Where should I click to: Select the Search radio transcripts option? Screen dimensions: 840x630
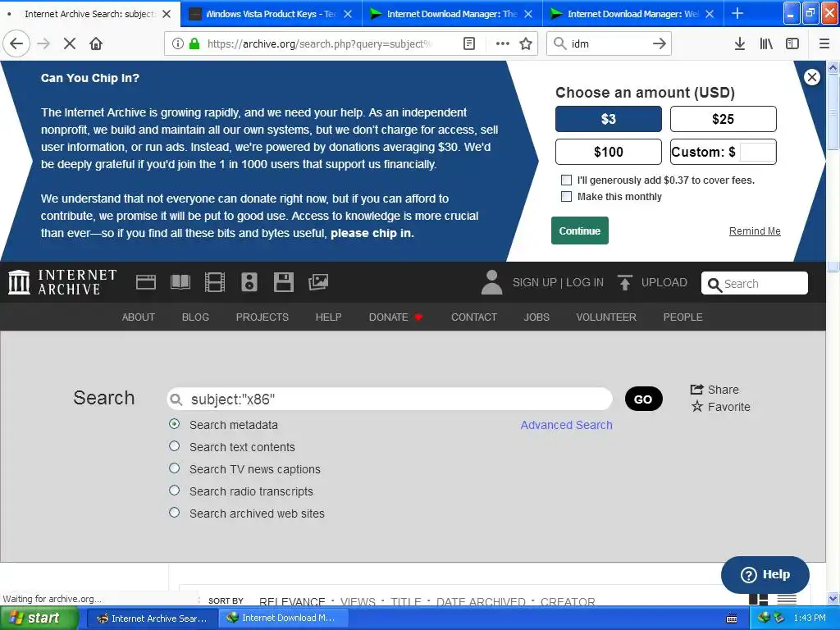click(174, 491)
